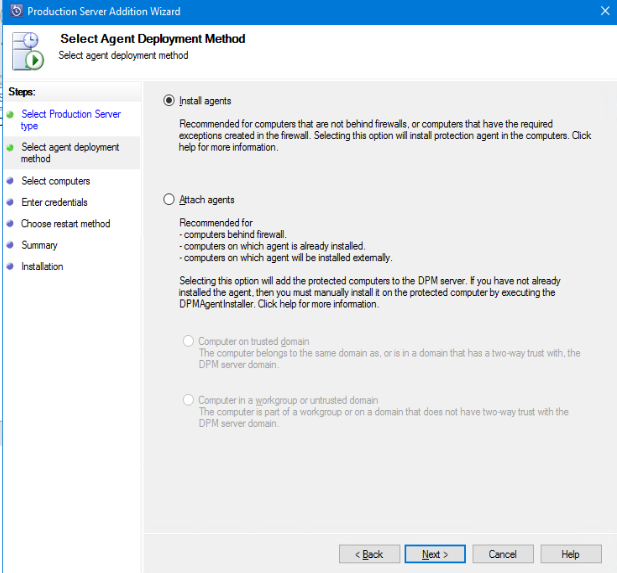This screenshot has height=573, width=617.
Task: Open the Select computers step
Action: (x=56, y=181)
